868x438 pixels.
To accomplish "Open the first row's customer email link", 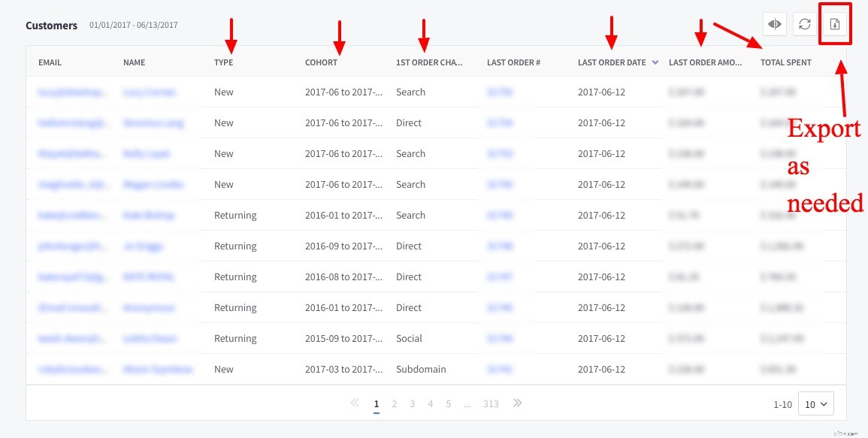I will (x=68, y=92).
